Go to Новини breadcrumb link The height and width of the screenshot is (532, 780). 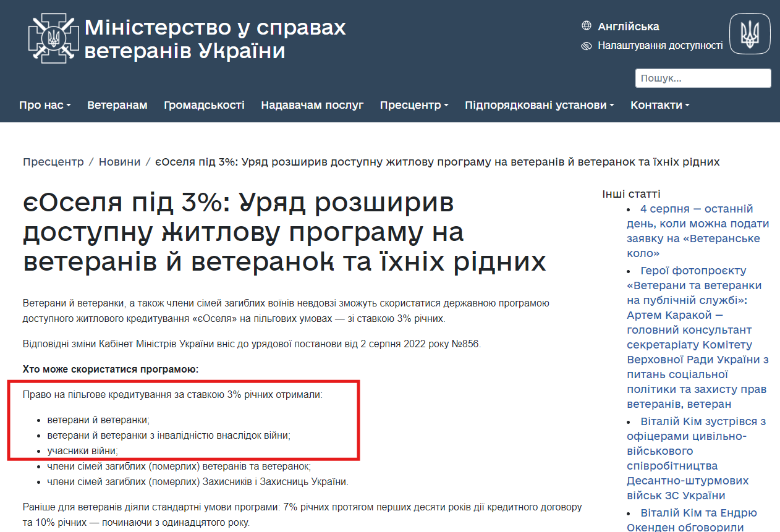[x=120, y=162]
